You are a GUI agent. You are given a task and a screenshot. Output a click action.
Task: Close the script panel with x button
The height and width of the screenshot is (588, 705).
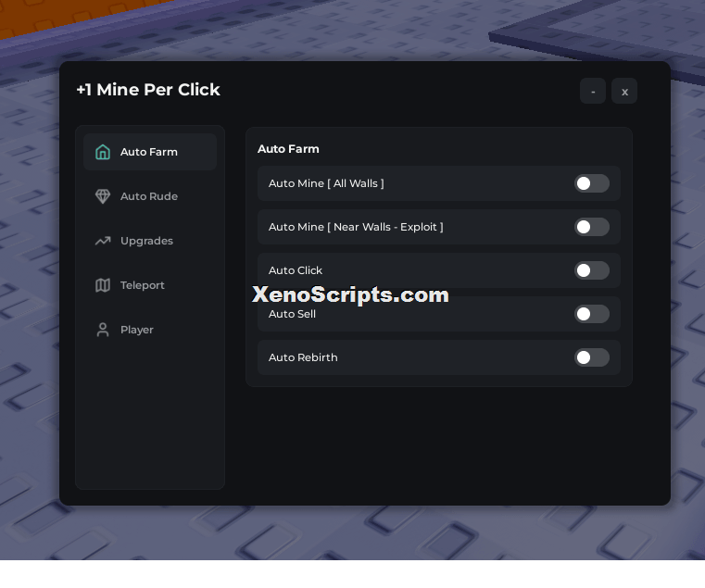[624, 92]
